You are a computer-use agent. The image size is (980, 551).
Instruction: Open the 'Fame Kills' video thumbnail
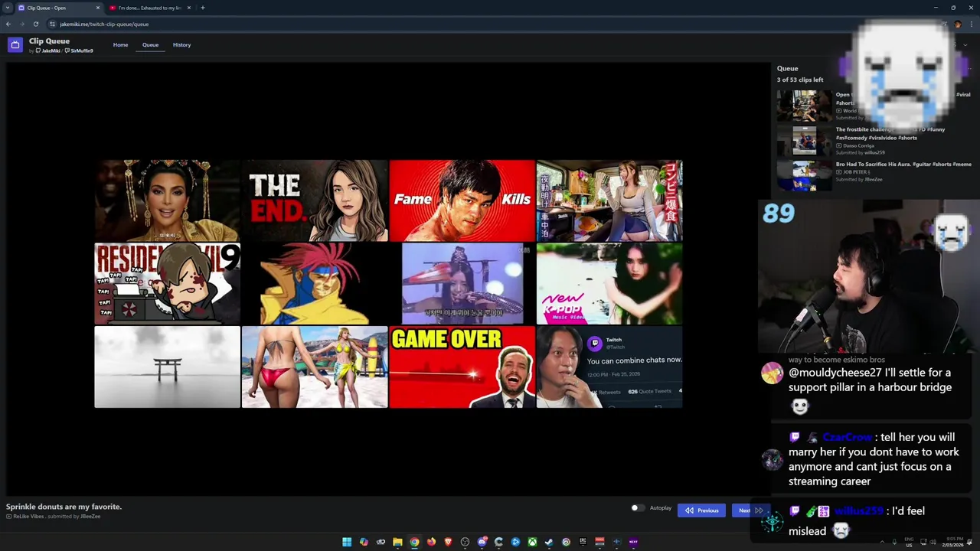(462, 201)
